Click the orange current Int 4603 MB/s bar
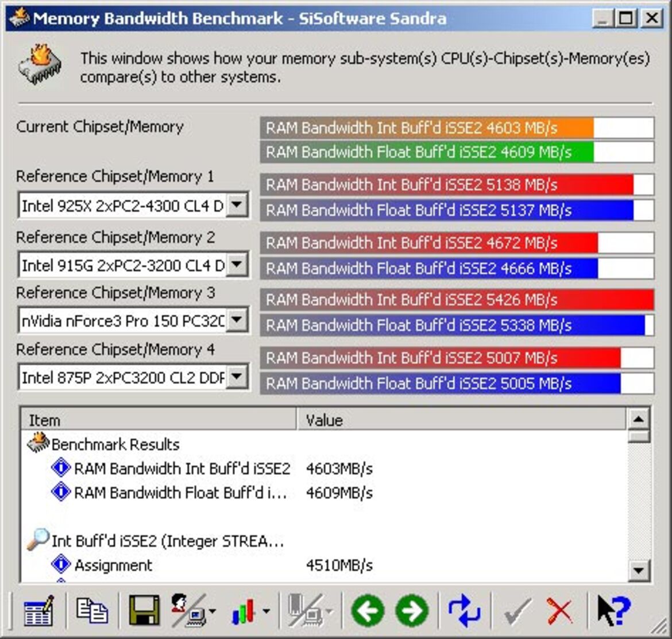 427,128
